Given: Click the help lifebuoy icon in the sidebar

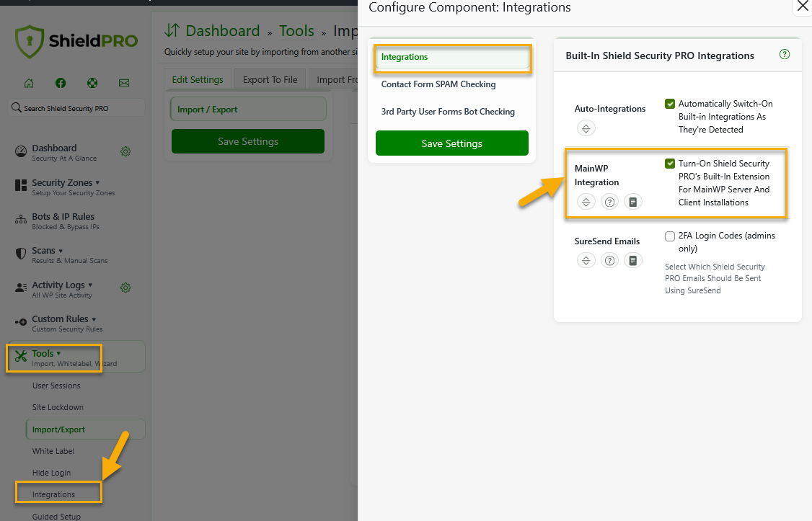Looking at the screenshot, I should 92,84.
